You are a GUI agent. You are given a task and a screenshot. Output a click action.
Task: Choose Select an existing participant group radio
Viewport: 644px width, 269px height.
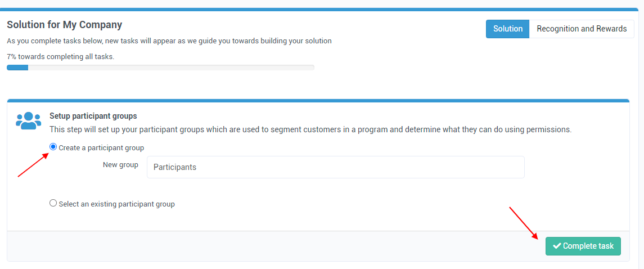click(53, 203)
